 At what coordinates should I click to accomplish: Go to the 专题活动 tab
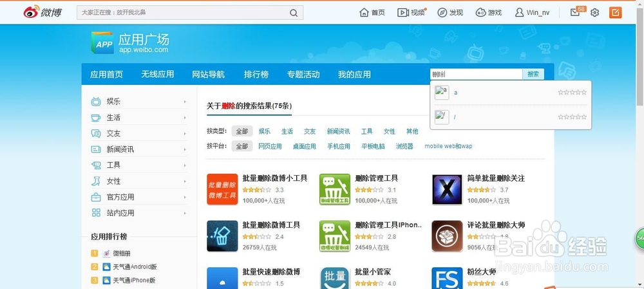pos(303,74)
